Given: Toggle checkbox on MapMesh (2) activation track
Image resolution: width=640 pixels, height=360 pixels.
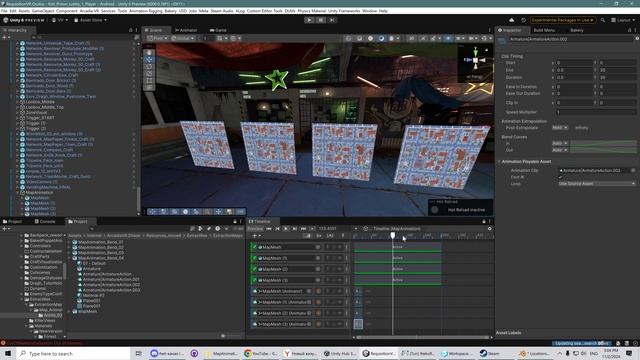Looking at the screenshot, I should (254, 269).
